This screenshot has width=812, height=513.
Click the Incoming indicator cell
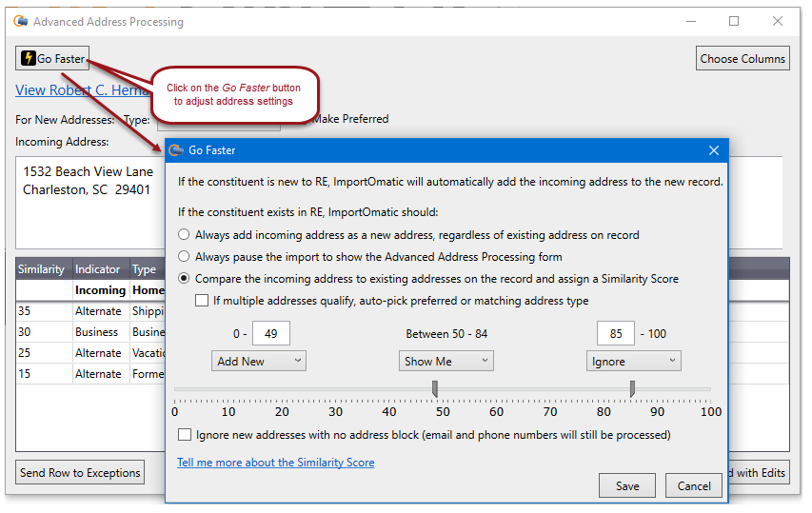coord(101,290)
